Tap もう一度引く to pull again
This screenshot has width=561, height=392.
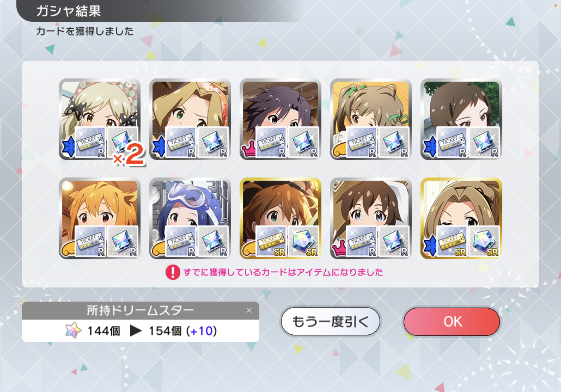330,321
